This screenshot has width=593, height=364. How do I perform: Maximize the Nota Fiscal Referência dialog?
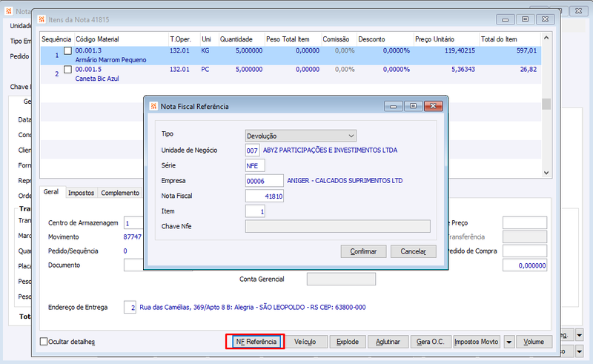tap(413, 106)
